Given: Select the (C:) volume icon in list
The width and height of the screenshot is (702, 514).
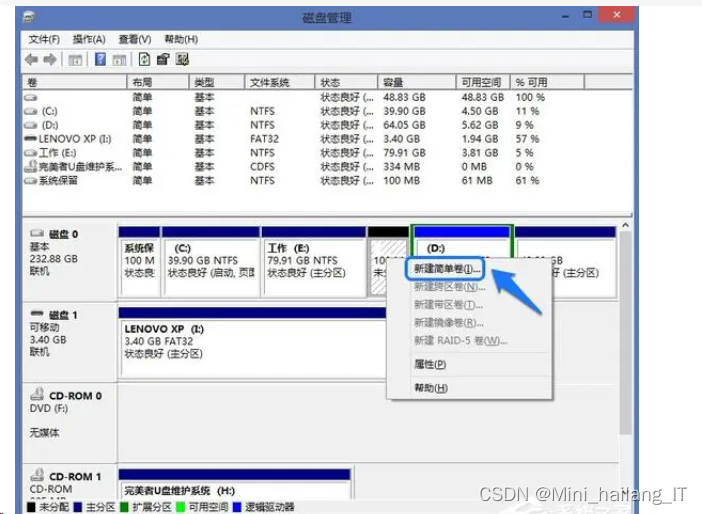Looking at the screenshot, I should point(30,111).
